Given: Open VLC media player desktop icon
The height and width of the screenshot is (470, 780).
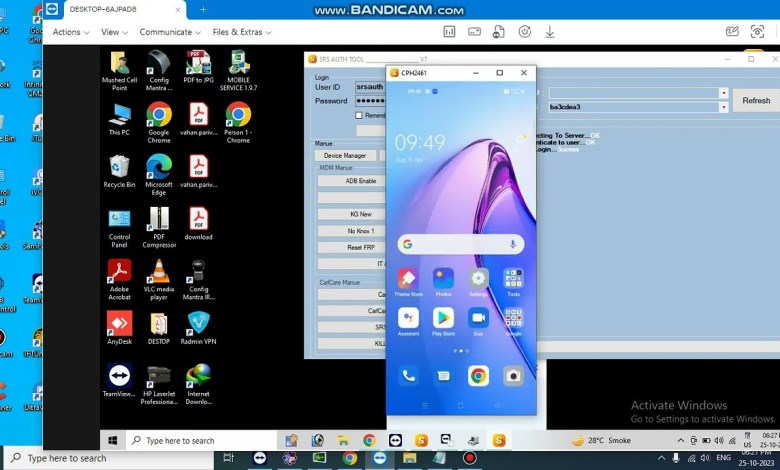Looking at the screenshot, I should (158, 273).
